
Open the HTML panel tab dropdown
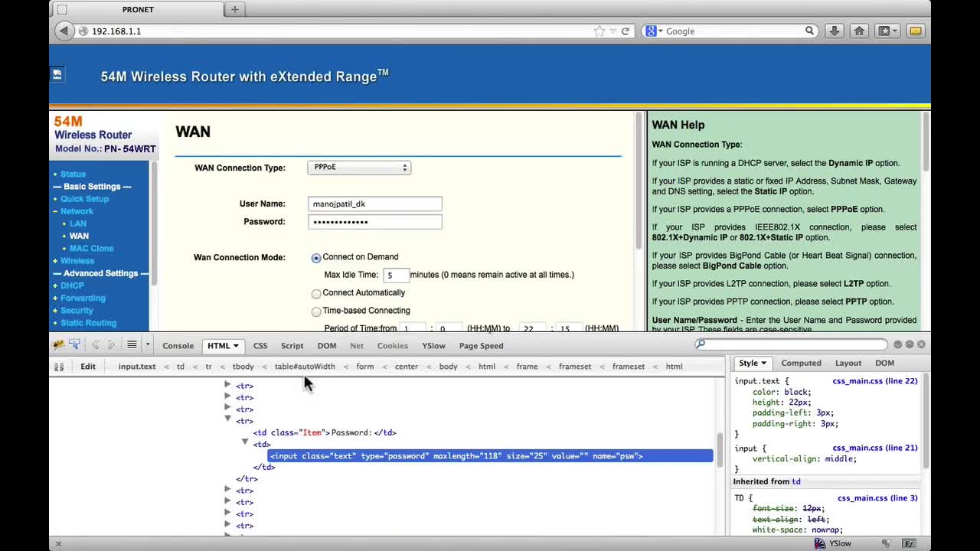coord(235,346)
